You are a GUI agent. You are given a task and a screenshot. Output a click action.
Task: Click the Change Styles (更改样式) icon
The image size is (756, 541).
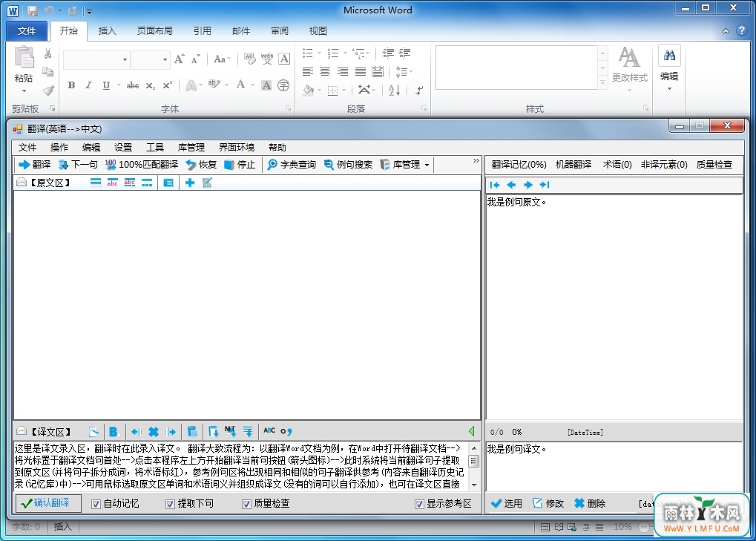[x=629, y=57]
